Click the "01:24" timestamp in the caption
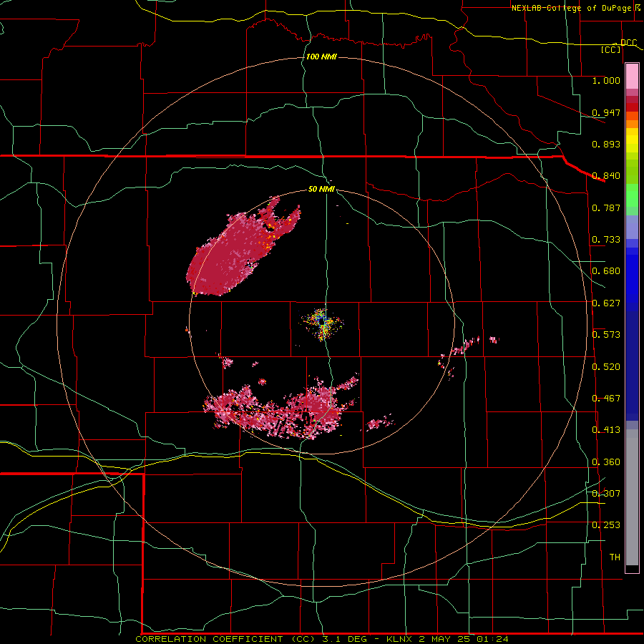Screen dimensions: 644x644 492,639
